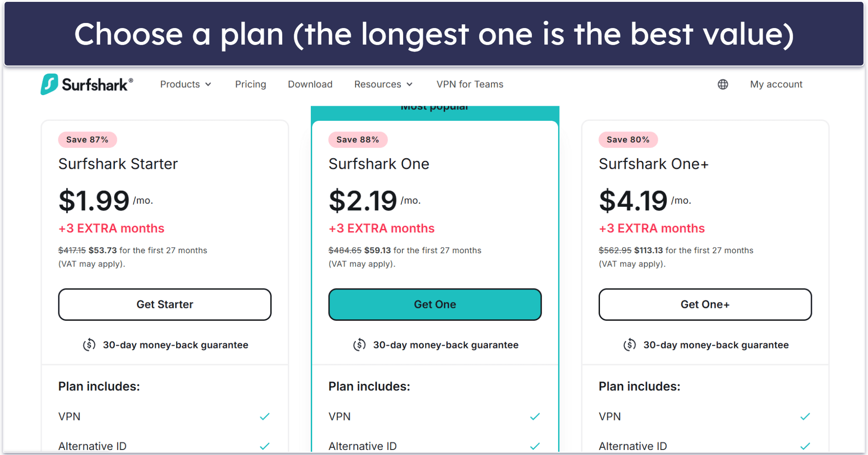Go to the Download page
This screenshot has width=868, height=455.
coord(310,85)
